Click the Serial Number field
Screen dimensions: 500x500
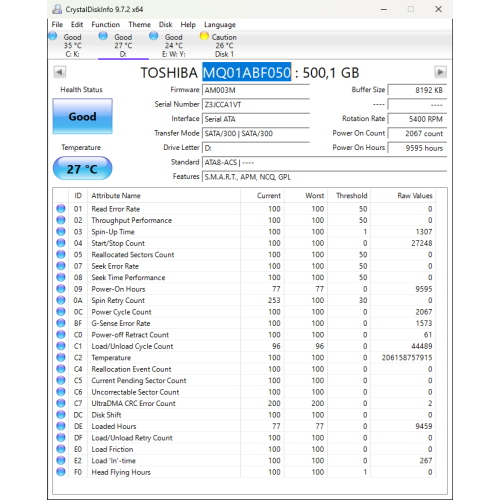pos(256,104)
